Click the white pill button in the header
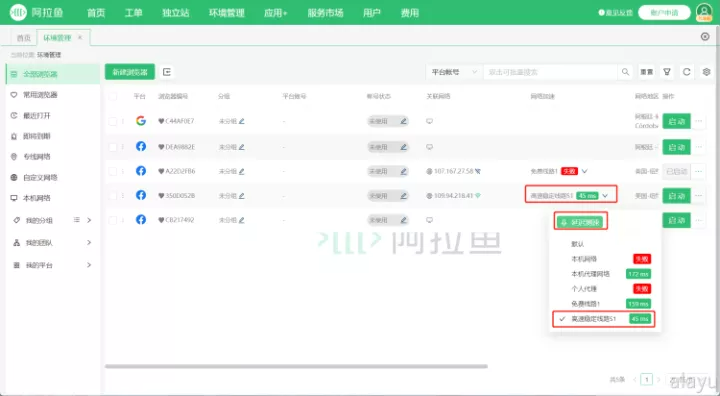This screenshot has height=396, width=720. 664,12
